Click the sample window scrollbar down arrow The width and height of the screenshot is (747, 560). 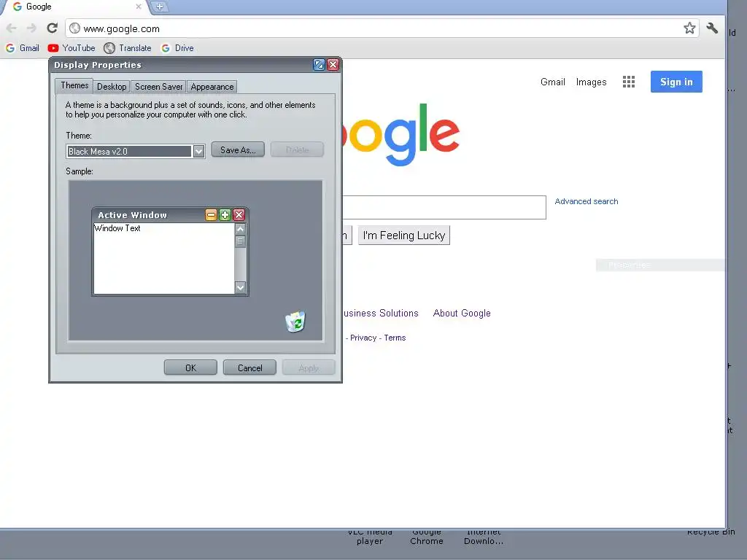point(241,287)
